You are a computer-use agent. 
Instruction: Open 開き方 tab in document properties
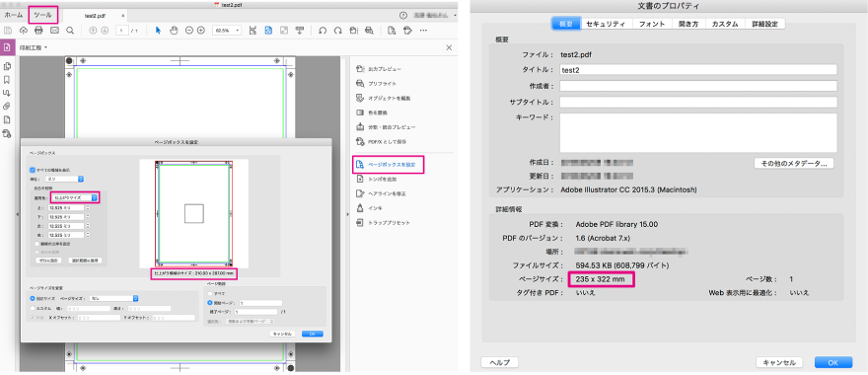(688, 24)
